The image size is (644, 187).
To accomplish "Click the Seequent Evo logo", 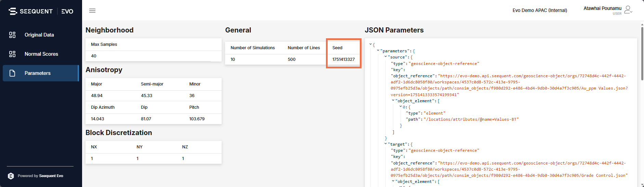I will tap(41, 11).
